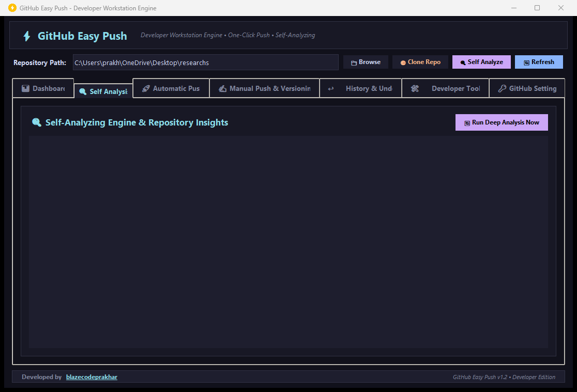Switch to the Automatic Push tab
The height and width of the screenshot is (392, 577).
(x=171, y=88)
